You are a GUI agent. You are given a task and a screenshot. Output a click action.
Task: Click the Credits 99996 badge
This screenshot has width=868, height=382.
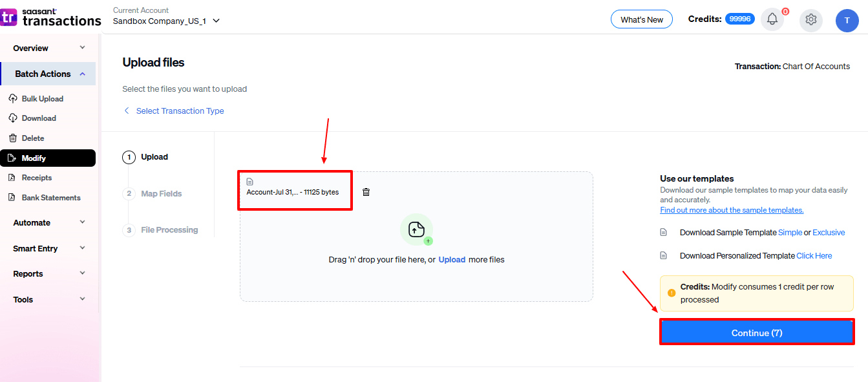739,18
